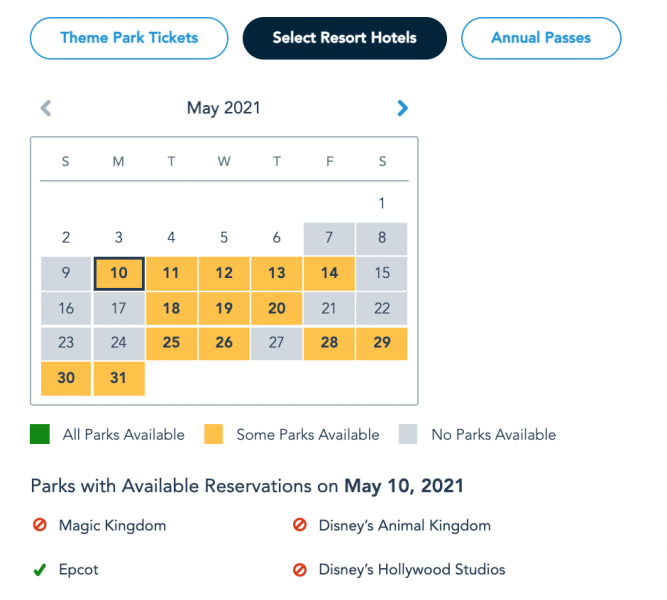Click the green All Parks Available swatch

click(x=40, y=435)
